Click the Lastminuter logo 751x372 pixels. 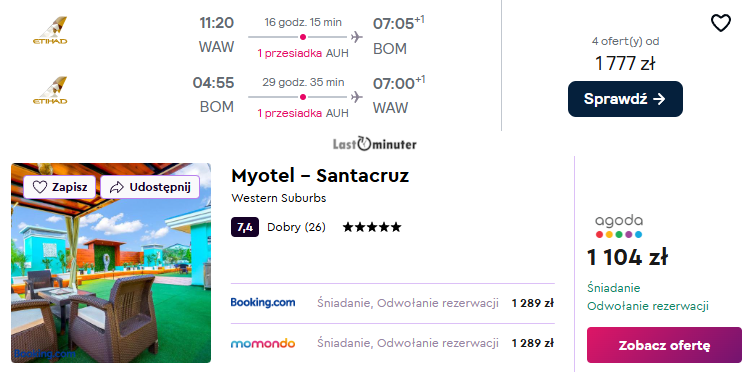click(375, 144)
